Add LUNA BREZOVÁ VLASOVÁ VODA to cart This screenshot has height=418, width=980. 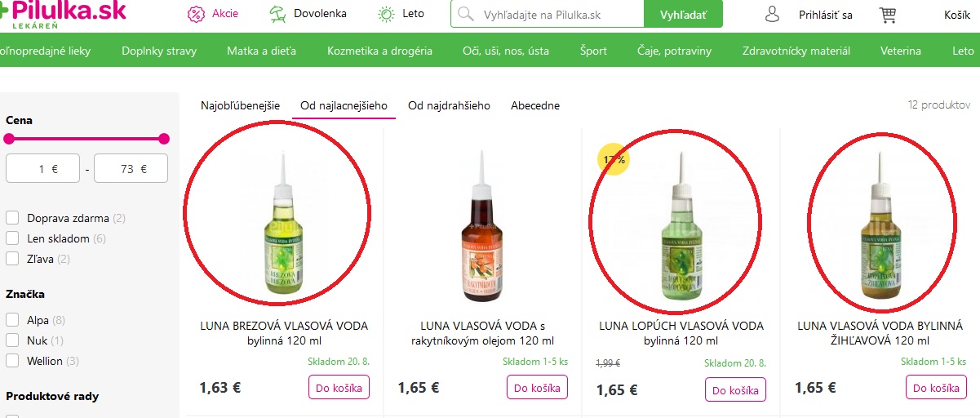(x=339, y=387)
